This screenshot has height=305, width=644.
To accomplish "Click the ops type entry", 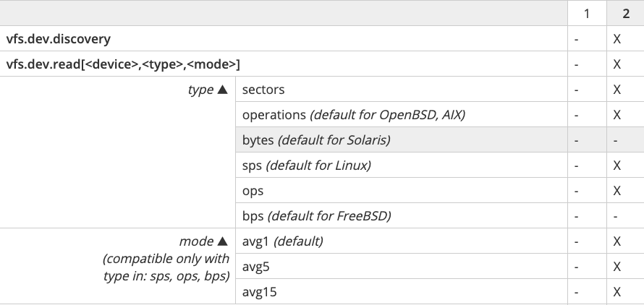I will [253, 191].
